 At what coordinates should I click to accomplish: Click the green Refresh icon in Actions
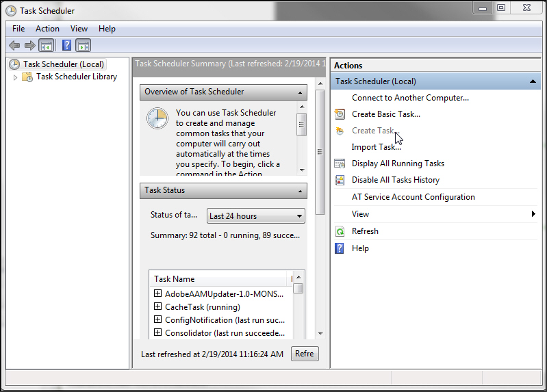pos(340,231)
